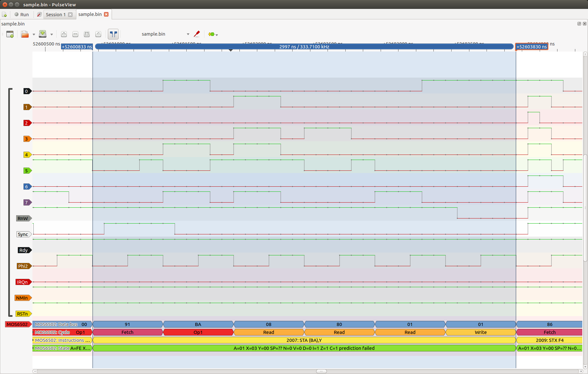Viewport: 588px width, 374px height.
Task: Click the RnW channel label
Action: [23, 218]
